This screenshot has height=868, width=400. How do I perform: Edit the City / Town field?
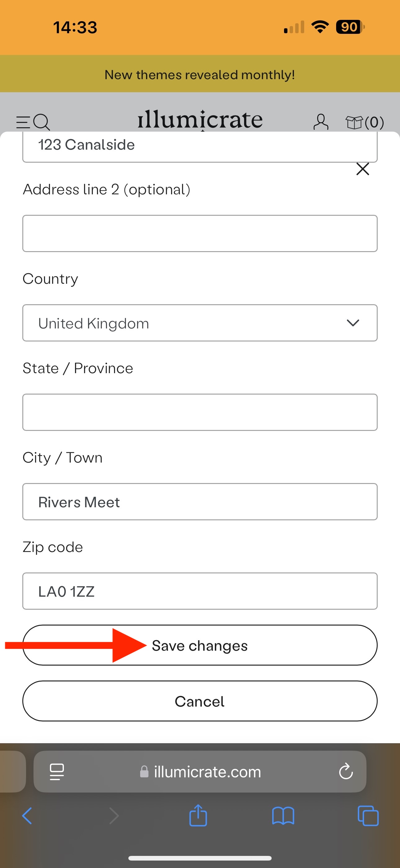tap(200, 502)
